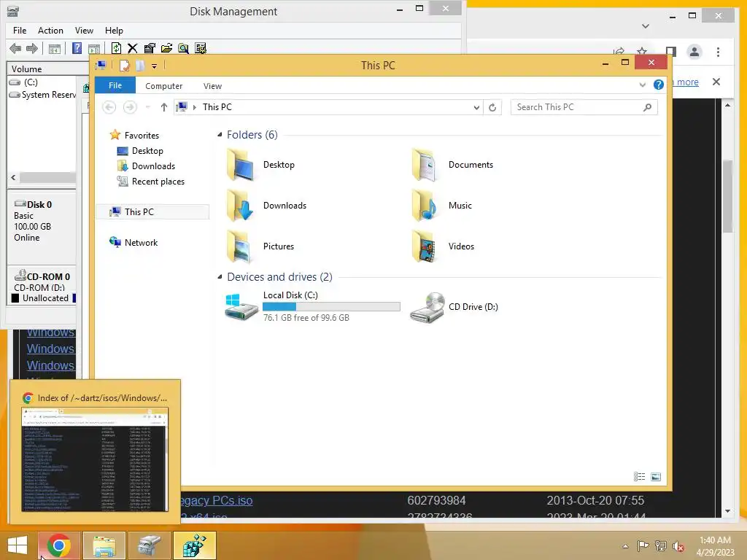Switch to Large icons view icon
Viewport: 747px width, 560px height.
pos(656,477)
